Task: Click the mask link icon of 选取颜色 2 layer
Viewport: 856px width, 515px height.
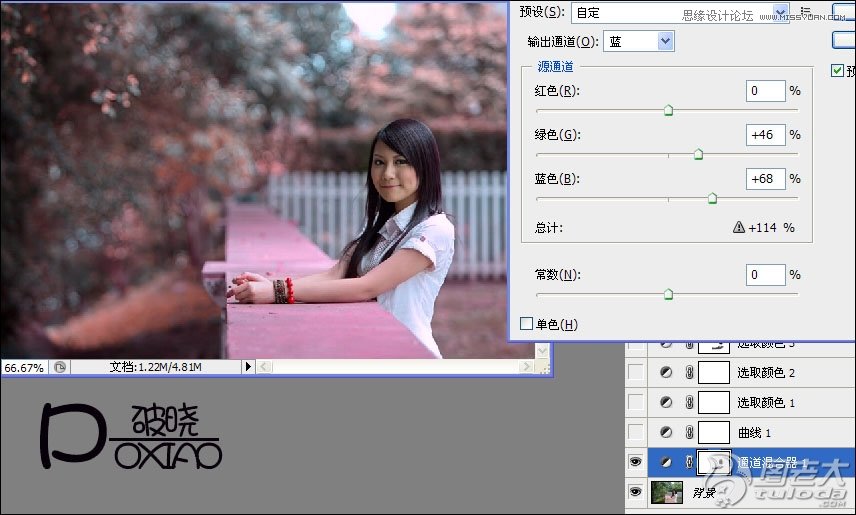Action: (x=689, y=372)
